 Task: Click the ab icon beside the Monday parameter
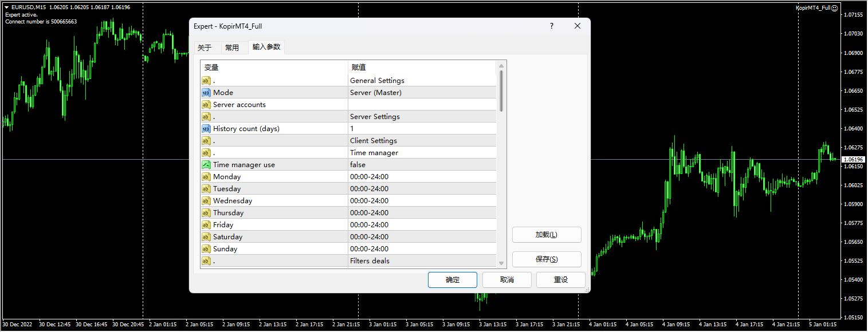click(206, 176)
